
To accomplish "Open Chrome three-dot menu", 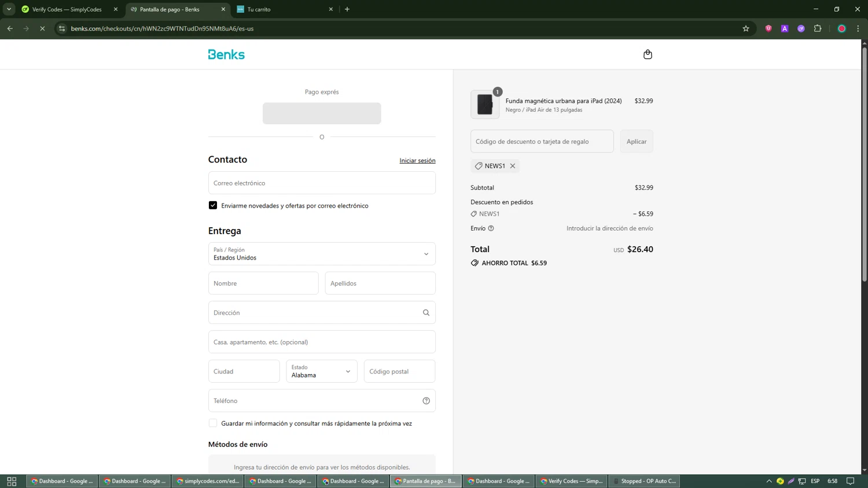I will point(858,28).
